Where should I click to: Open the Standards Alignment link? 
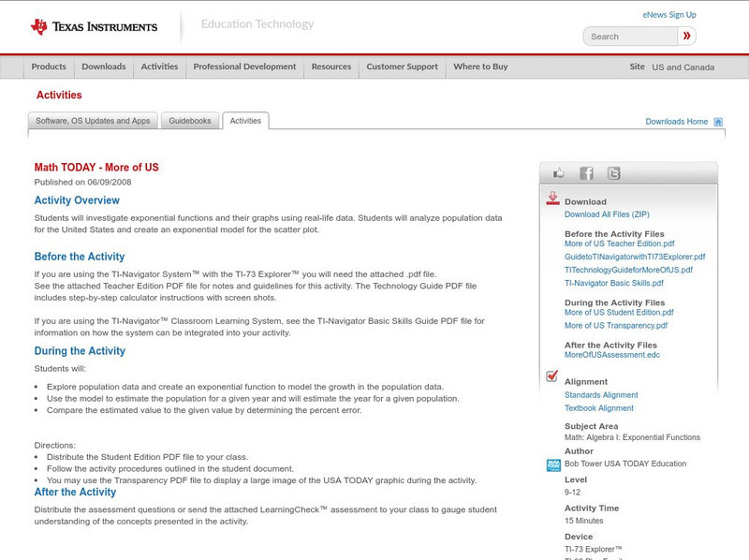tap(601, 395)
